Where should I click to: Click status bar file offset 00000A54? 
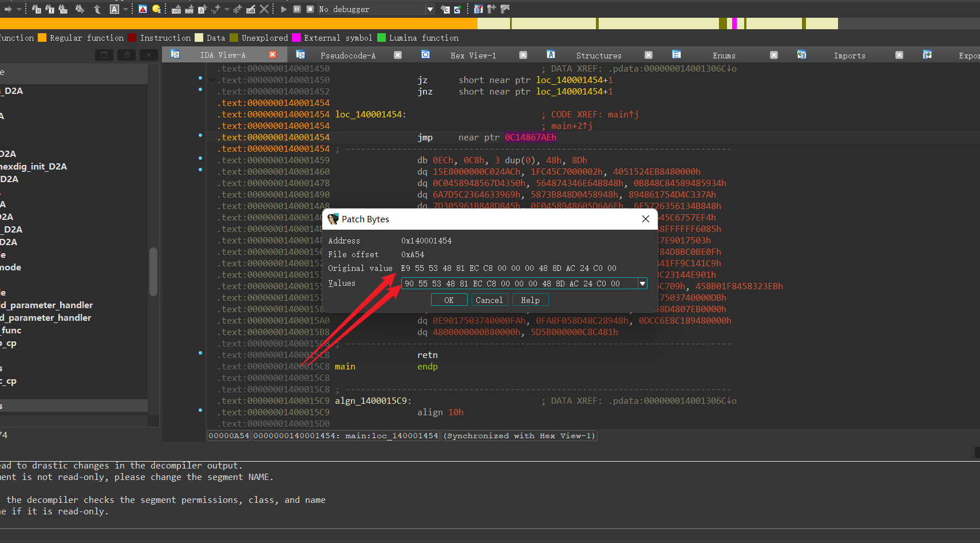tap(229, 436)
